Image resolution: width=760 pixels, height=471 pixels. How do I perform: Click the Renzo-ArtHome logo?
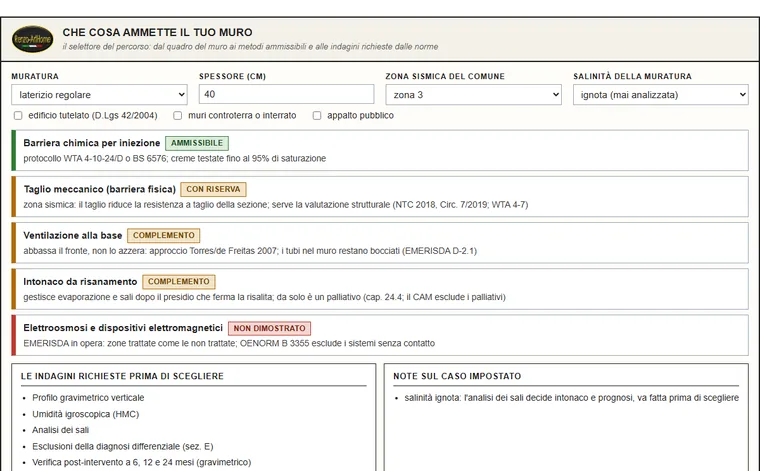tap(32, 39)
